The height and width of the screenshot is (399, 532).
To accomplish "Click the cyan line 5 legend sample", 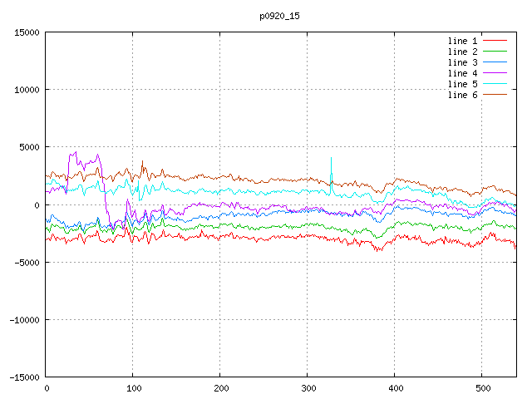I will [x=495, y=84].
